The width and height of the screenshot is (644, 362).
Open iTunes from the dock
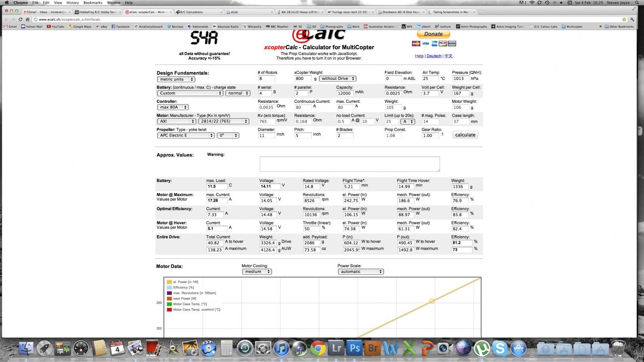[x=281, y=348]
